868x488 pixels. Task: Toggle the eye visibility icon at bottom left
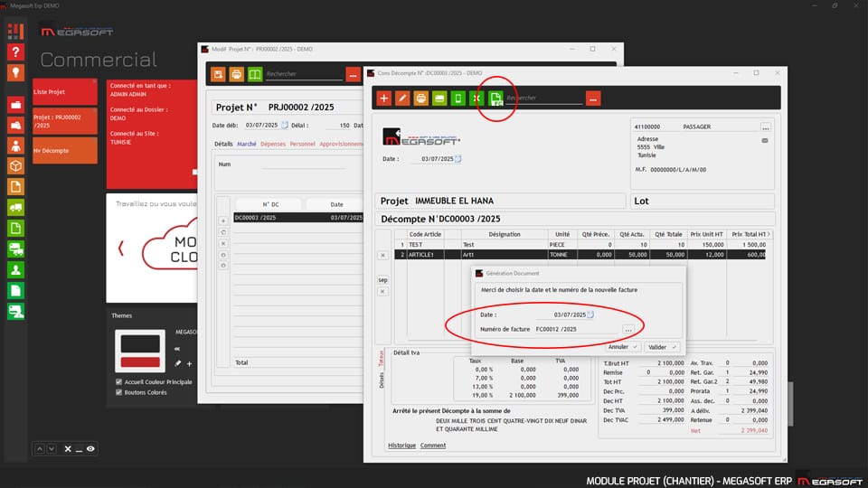[x=91, y=449]
